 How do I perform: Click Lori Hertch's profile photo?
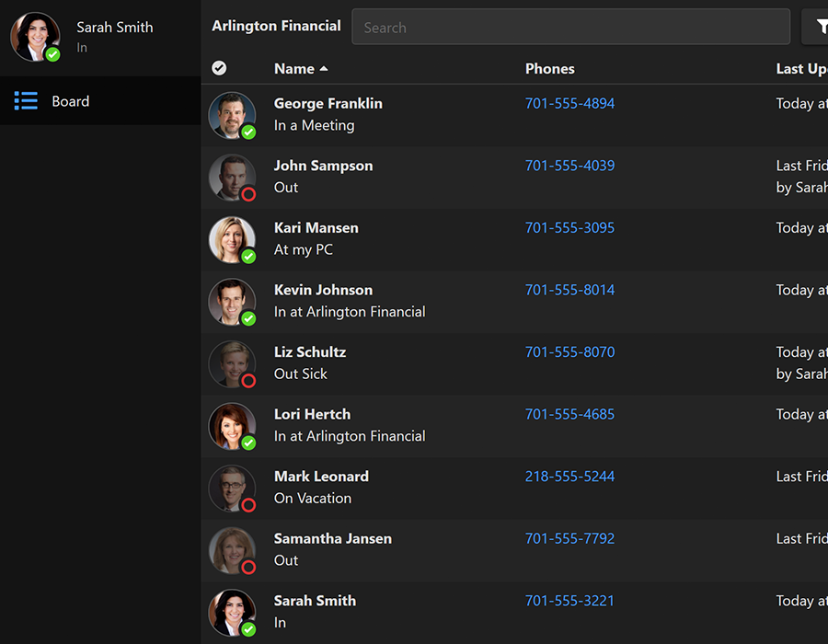click(x=230, y=425)
